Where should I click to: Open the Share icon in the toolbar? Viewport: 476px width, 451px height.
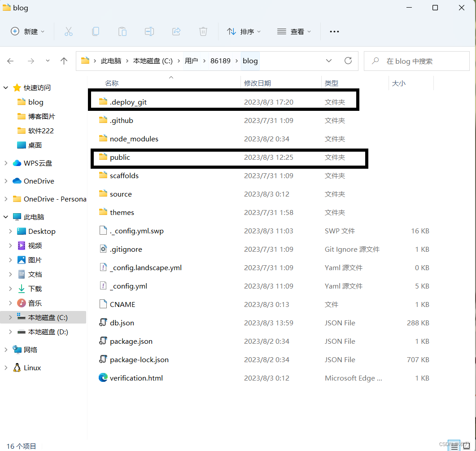[x=176, y=31]
